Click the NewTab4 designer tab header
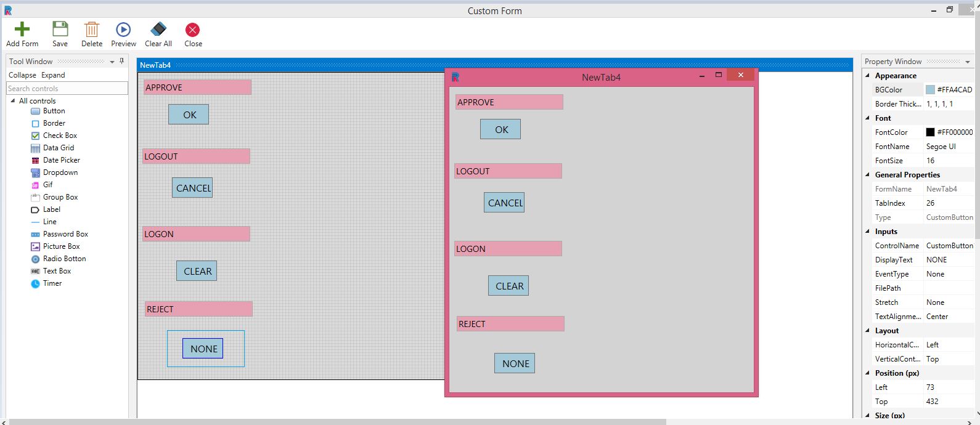This screenshot has height=425, width=980. click(x=155, y=65)
